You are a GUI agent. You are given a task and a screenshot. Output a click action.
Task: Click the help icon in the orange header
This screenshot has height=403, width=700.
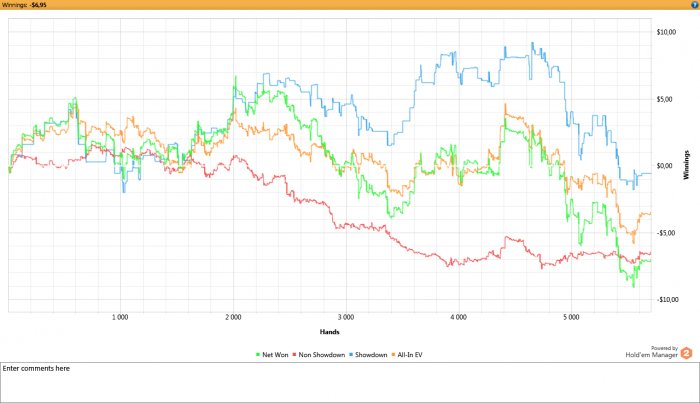(695, 5)
